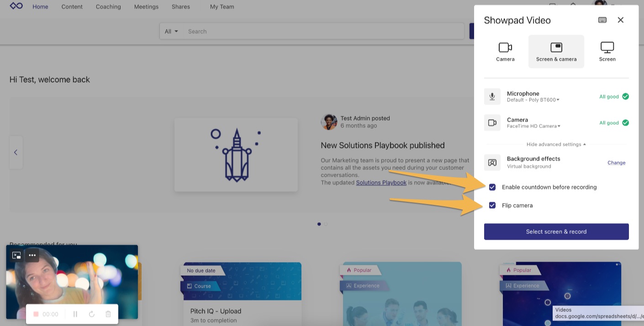
Task: Open the Solutions Playbook link
Action: 381,183
